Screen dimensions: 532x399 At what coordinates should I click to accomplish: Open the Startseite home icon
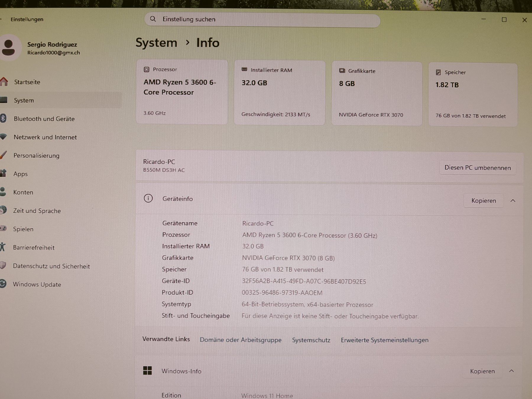4,82
